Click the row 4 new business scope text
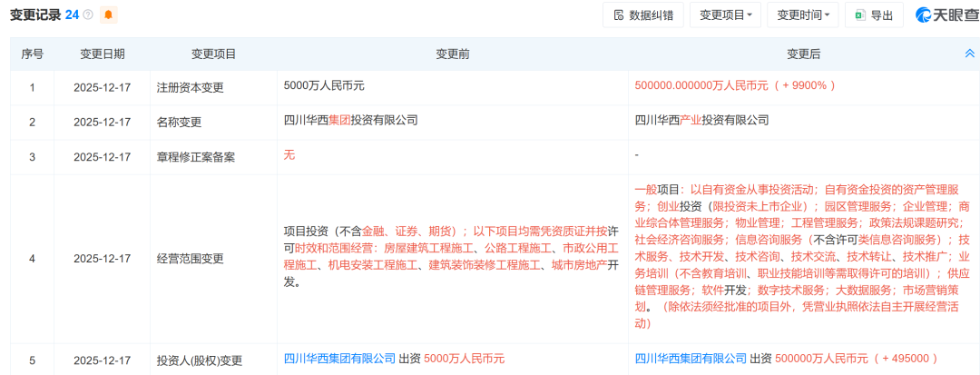Image resolution: width=980 pixels, height=375 pixels. pos(802,256)
